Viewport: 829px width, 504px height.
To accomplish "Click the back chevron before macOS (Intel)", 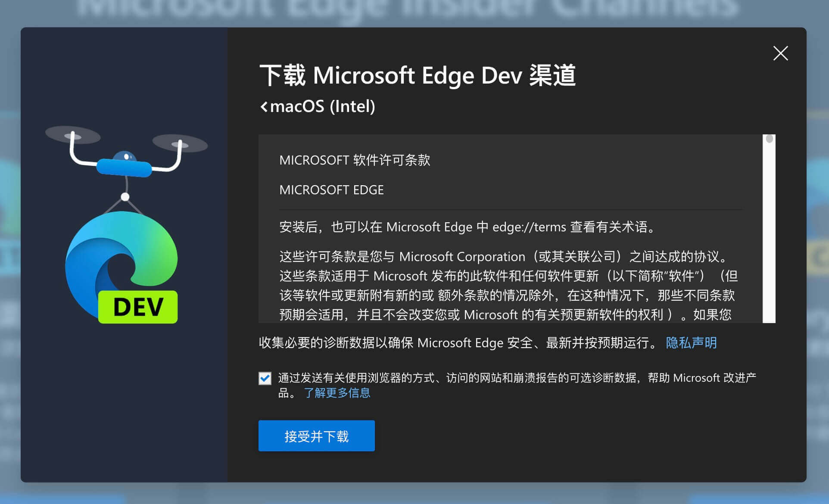I will pos(264,107).
